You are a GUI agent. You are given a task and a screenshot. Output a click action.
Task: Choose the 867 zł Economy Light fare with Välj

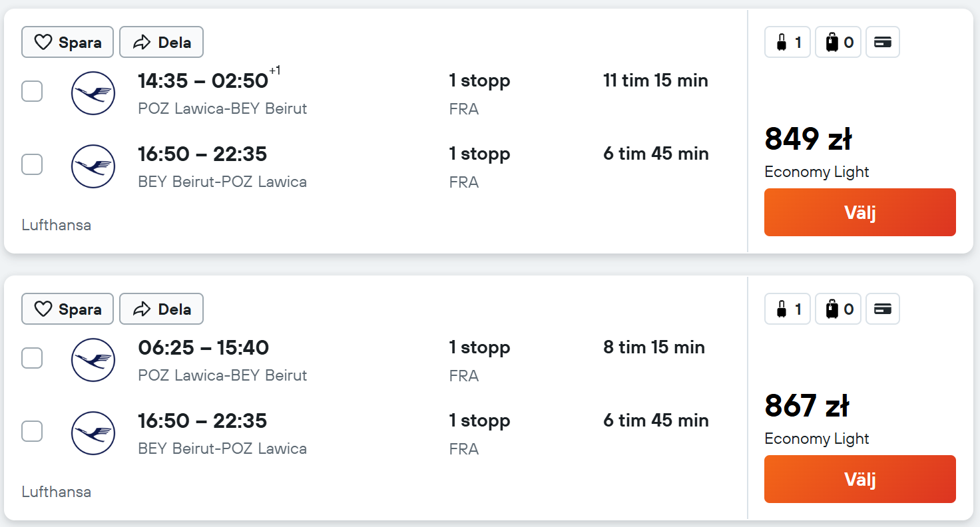tap(860, 479)
